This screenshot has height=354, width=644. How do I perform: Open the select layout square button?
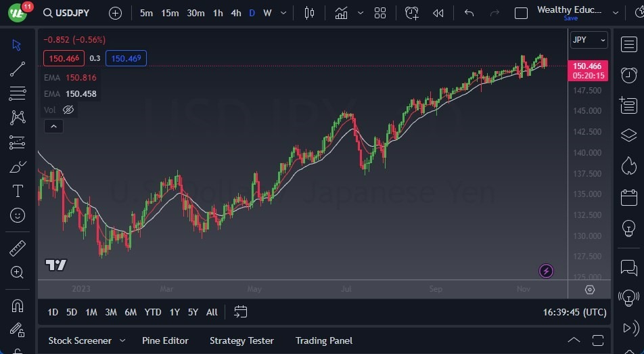[x=521, y=14]
